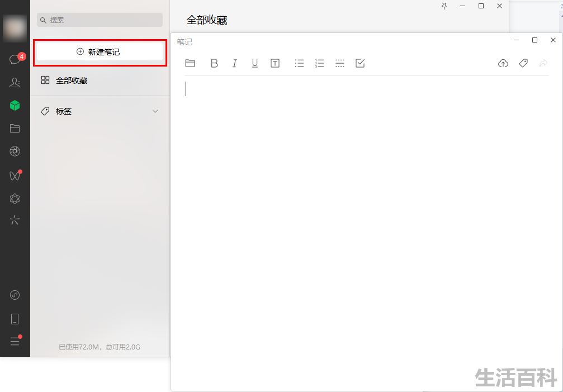Click the New Note (新建笔记) button
This screenshot has height=392, width=563.
pos(100,52)
